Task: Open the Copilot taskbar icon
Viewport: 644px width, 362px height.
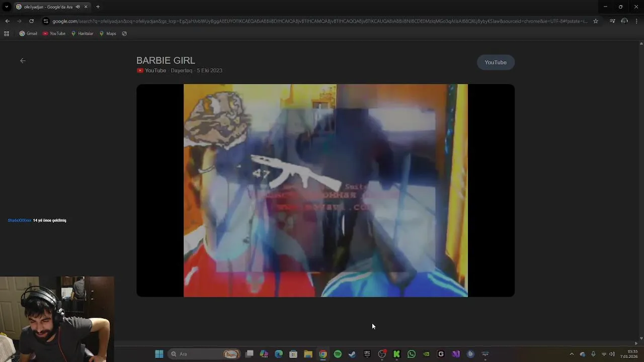Action: click(264, 354)
